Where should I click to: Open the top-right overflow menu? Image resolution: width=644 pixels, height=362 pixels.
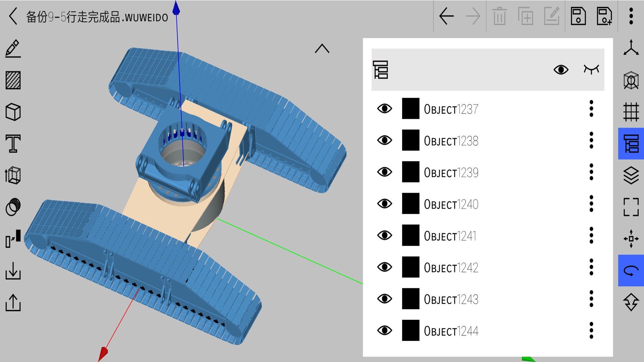click(x=631, y=16)
